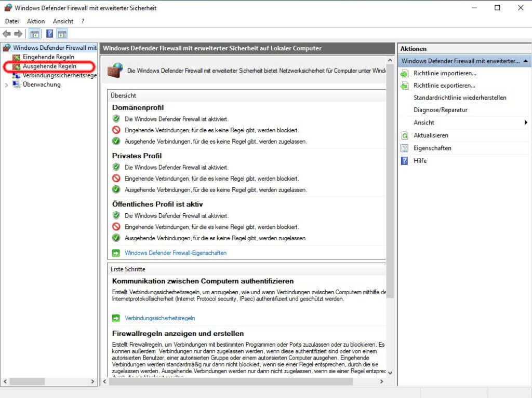Image resolution: width=532 pixels, height=398 pixels.
Task: Click the Überwachung tree icon
Action: click(16, 85)
